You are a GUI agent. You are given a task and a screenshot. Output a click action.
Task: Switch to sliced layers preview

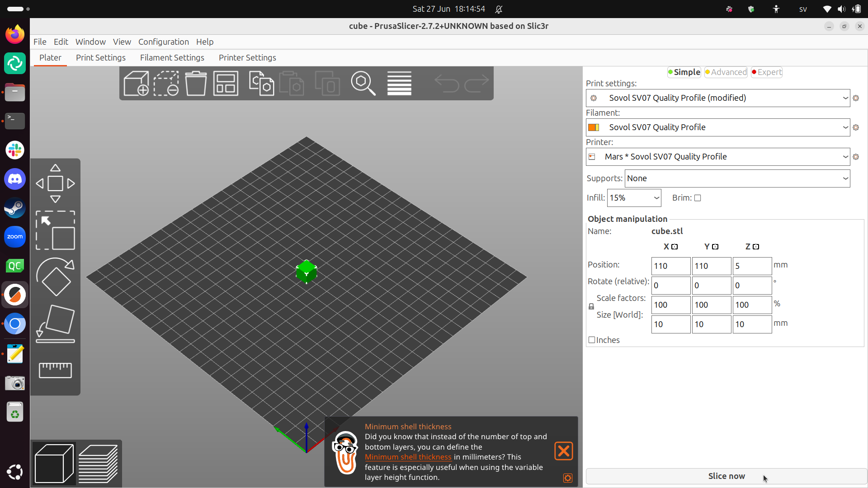[x=98, y=464]
